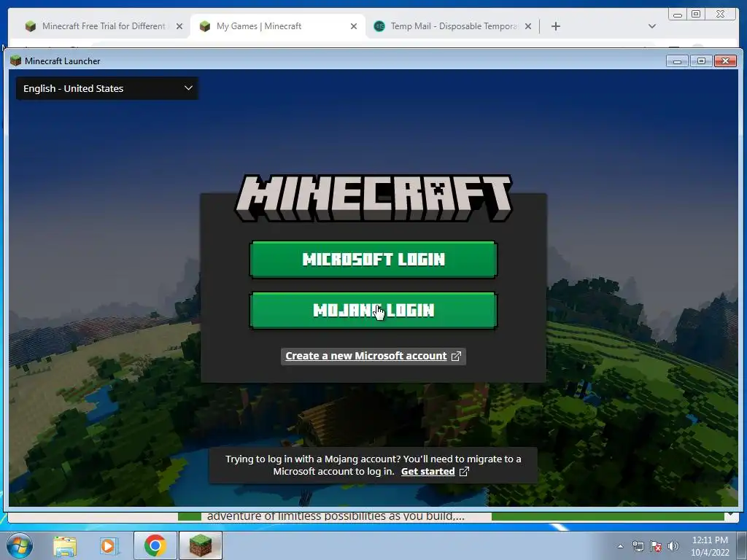
Task: Show hidden system tray icons
Action: click(620, 546)
